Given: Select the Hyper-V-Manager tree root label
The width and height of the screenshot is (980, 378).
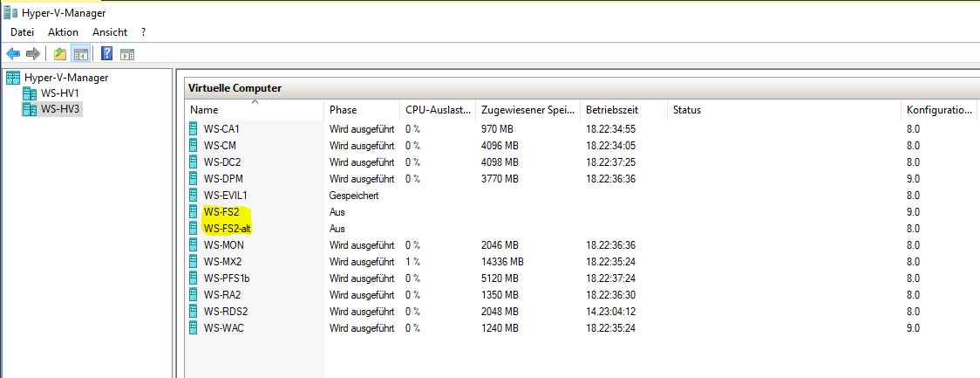Looking at the screenshot, I should (66, 78).
